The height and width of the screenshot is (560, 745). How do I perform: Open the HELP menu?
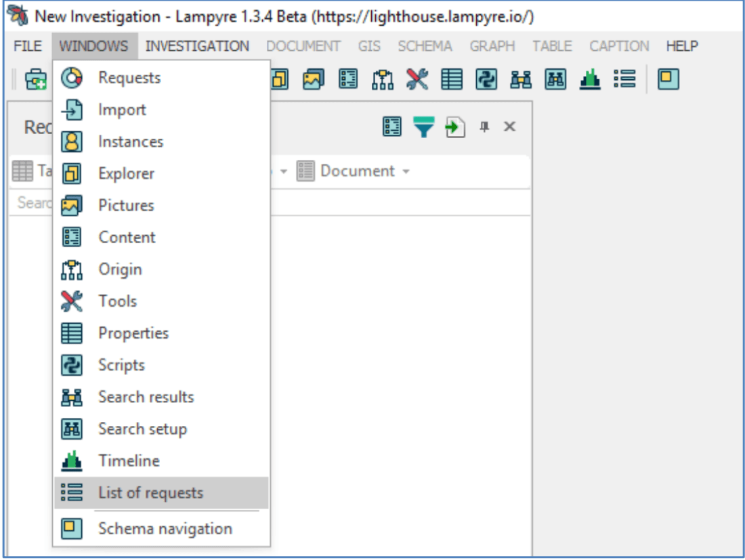(x=682, y=46)
